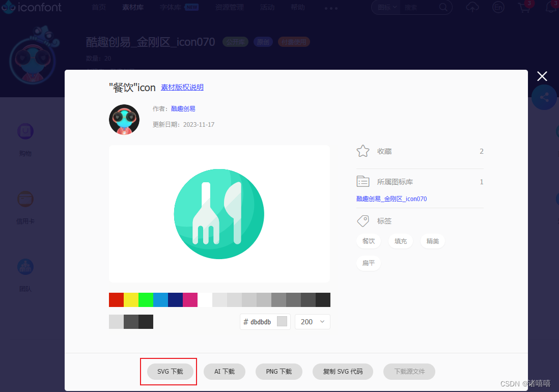Screen dimensions: 559x392
Task: Pick the bright green palette swatch
Action: (x=146, y=300)
